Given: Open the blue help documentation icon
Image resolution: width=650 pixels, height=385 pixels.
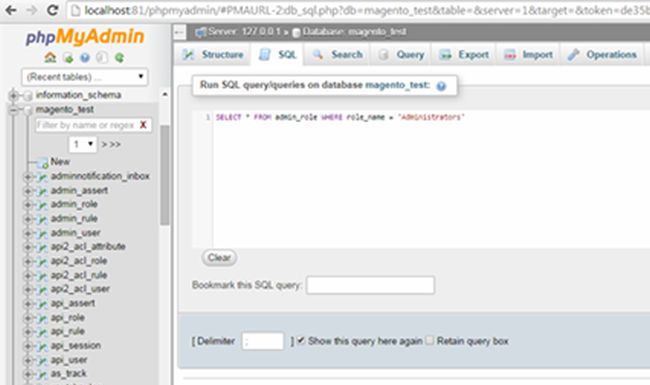Looking at the screenshot, I should pyautogui.click(x=85, y=58).
